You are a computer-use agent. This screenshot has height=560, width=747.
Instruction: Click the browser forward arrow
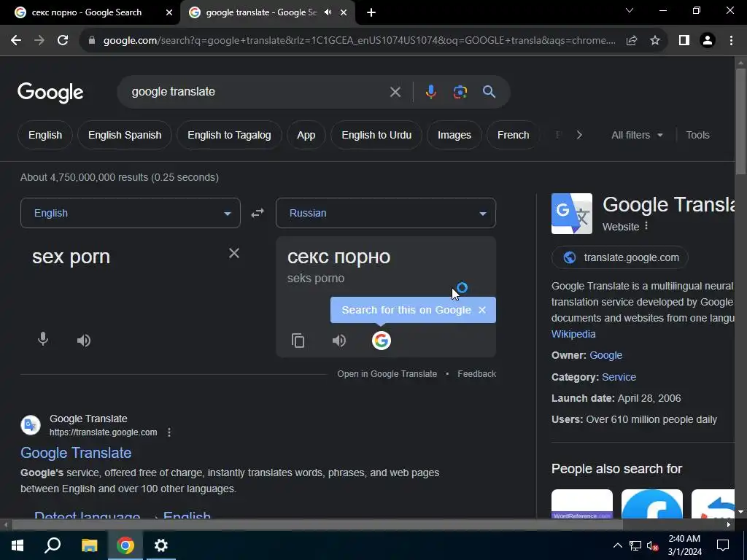coord(39,41)
